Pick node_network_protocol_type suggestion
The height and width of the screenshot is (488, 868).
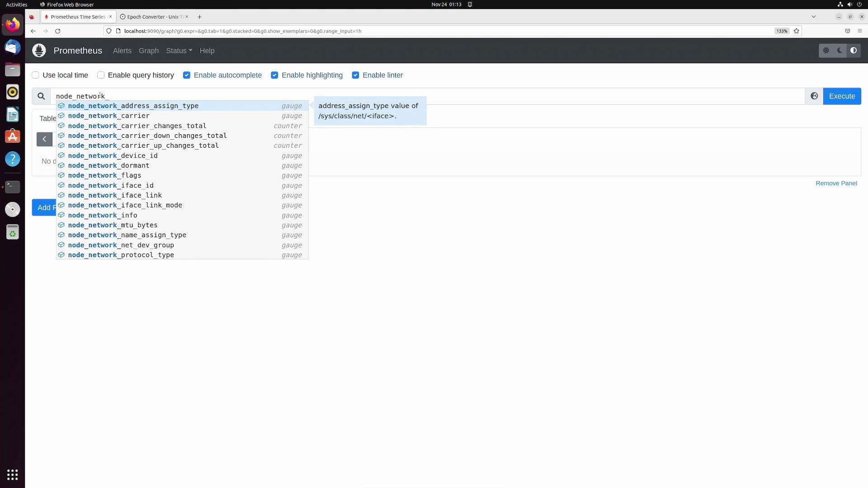183,255
